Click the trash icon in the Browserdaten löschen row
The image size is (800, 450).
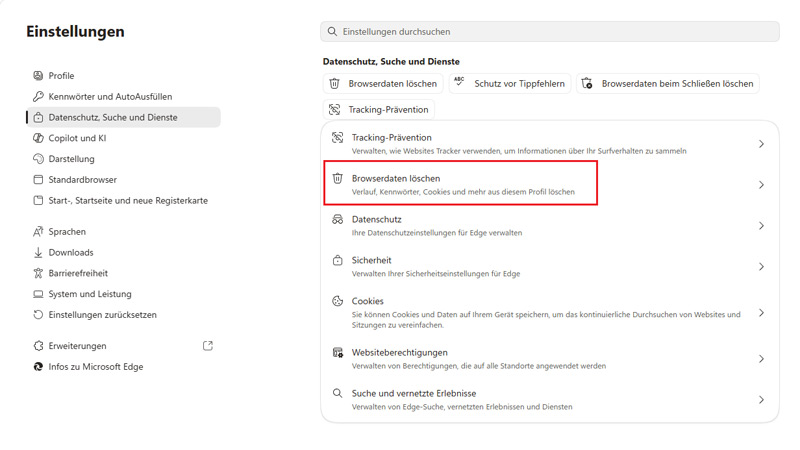[x=338, y=179]
